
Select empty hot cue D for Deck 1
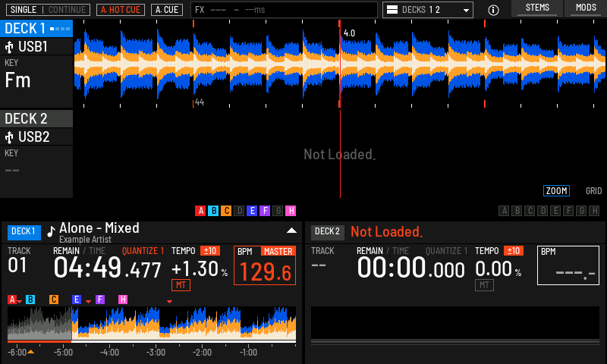point(239,211)
